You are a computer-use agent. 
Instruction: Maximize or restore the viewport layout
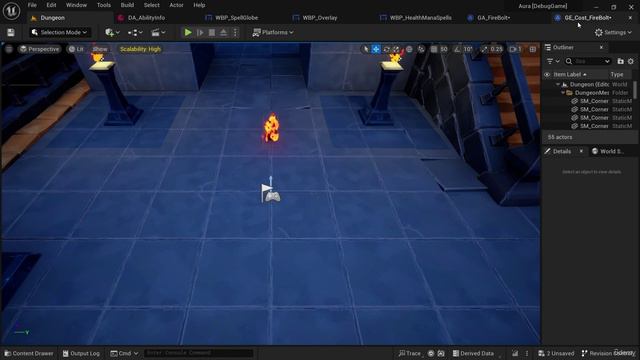(x=533, y=49)
